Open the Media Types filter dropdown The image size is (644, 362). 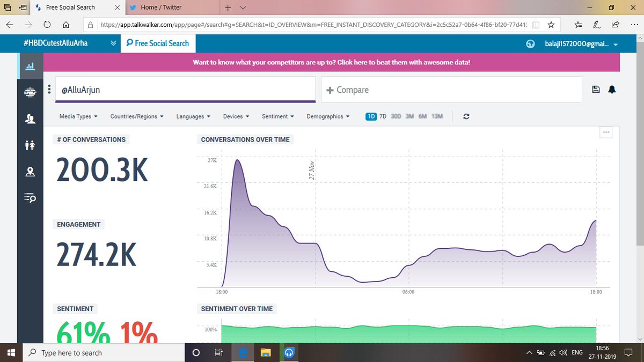point(78,116)
